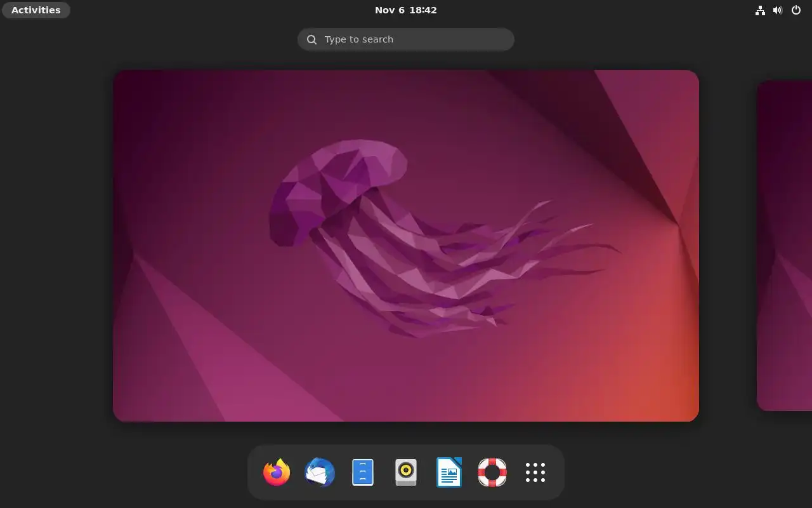
Task: Open LibreOffice Writer from the dock
Action: tap(449, 472)
